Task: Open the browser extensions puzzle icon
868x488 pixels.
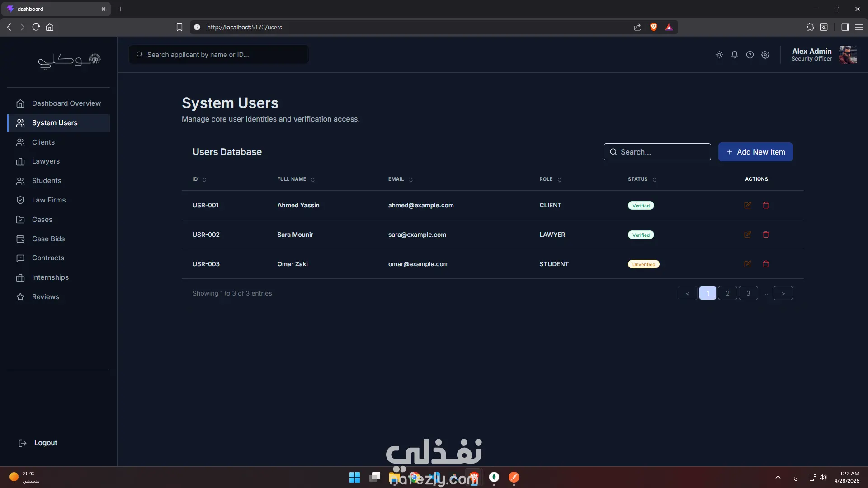Action: click(x=810, y=27)
